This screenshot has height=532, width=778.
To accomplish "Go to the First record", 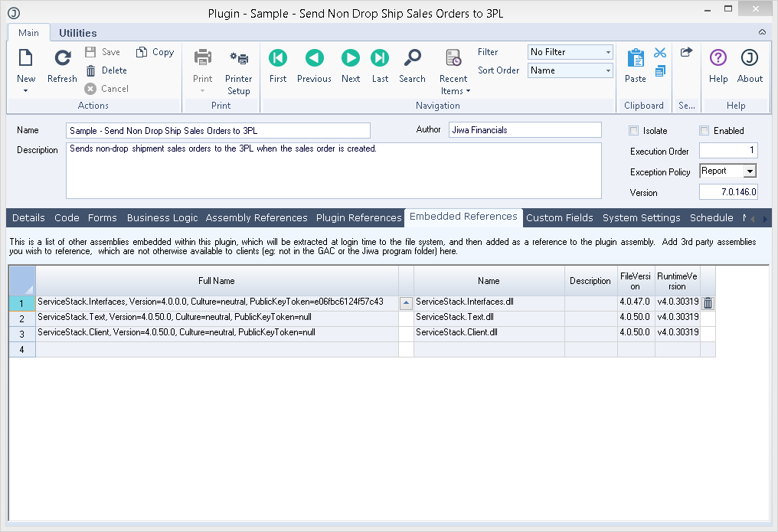I will (x=278, y=59).
